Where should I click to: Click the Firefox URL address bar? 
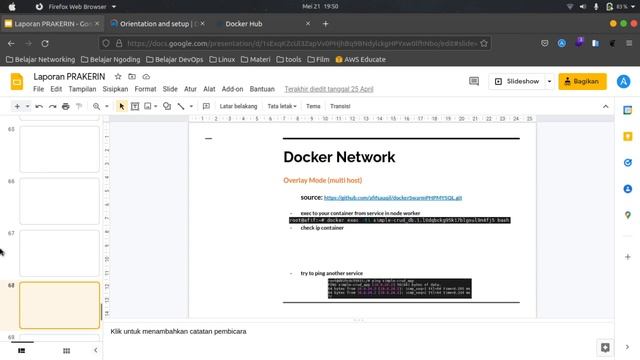[294, 43]
